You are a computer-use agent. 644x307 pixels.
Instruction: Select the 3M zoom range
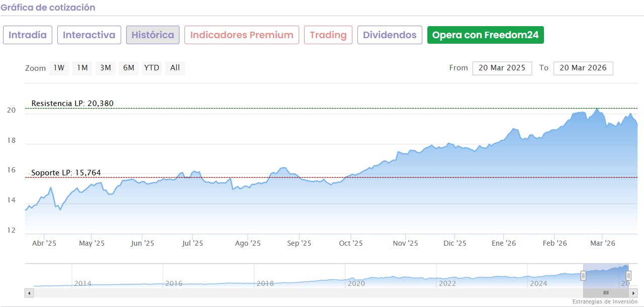click(x=105, y=68)
